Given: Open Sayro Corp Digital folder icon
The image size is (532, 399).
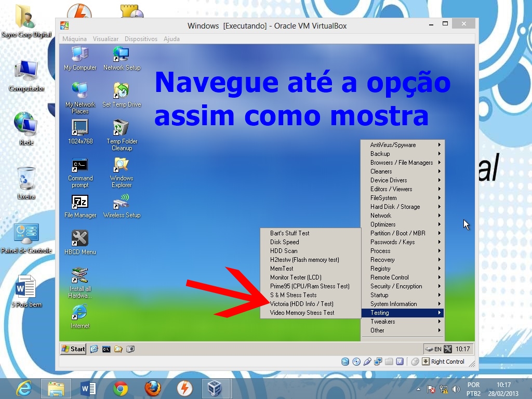Looking at the screenshot, I should (26, 21).
